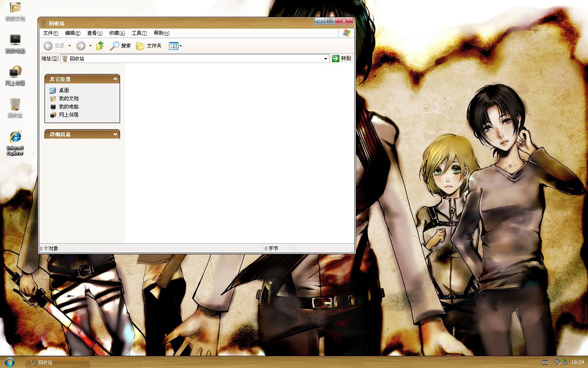Screen dimensions: 588x368
Task: Expand the 详细信息 panel
Action: (x=115, y=134)
